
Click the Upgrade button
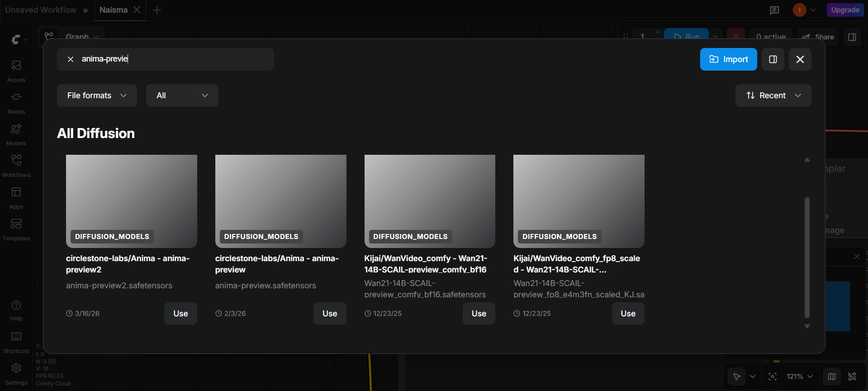[845, 10]
